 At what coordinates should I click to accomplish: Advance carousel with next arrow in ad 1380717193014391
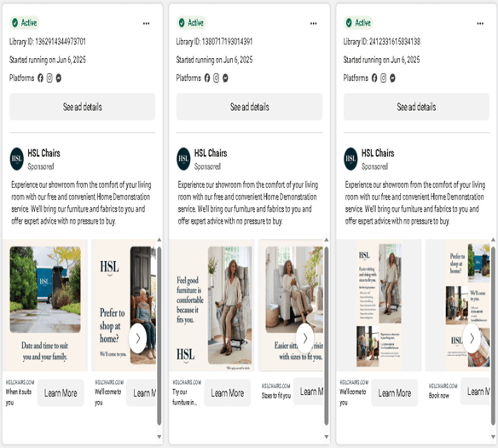click(305, 339)
